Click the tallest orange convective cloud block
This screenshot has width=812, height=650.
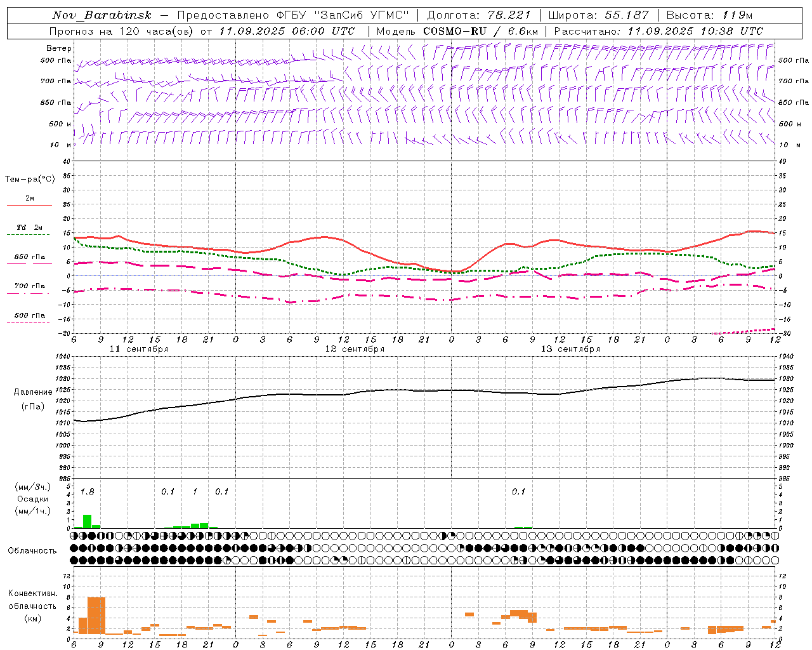(x=96, y=615)
